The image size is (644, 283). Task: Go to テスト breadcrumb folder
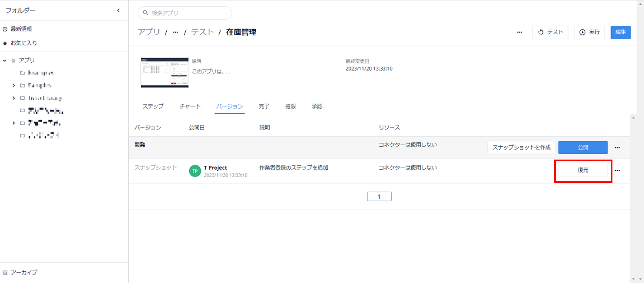(202, 32)
